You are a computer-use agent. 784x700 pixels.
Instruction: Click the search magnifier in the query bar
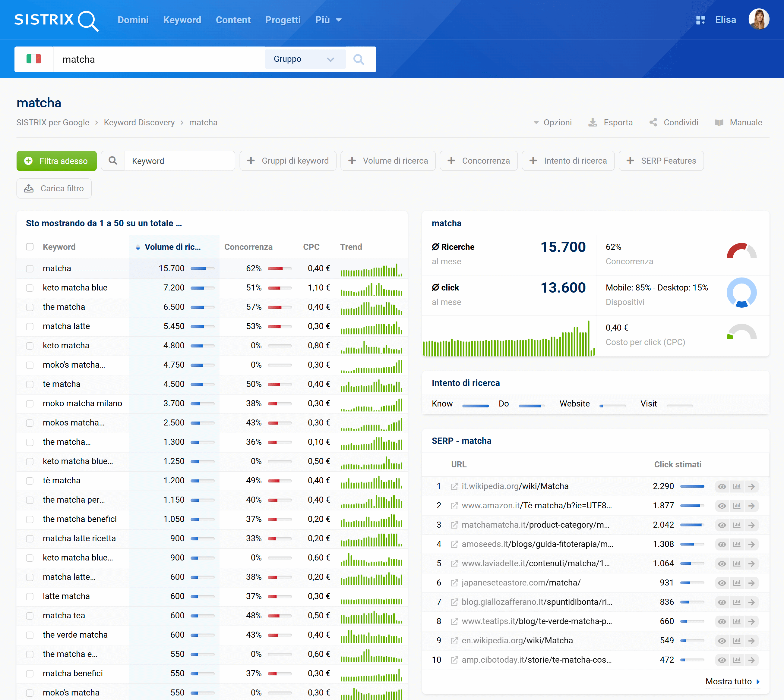pyautogui.click(x=358, y=59)
